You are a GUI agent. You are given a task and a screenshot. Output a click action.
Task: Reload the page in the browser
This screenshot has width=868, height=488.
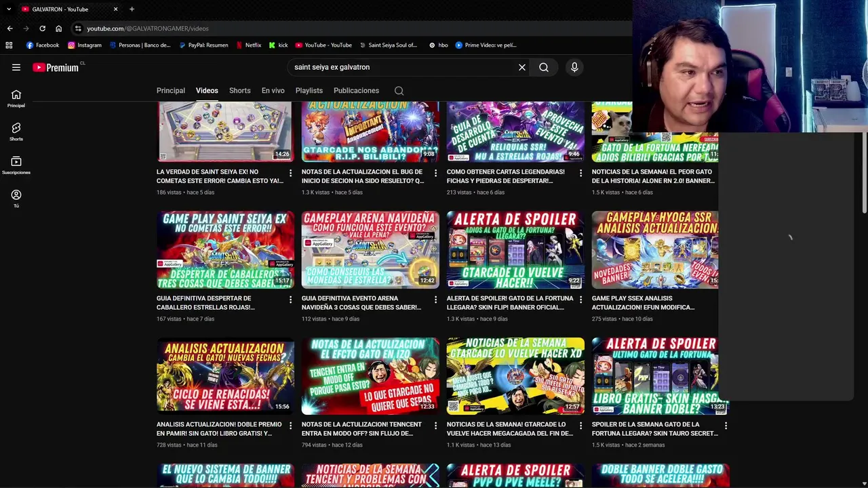(x=42, y=28)
